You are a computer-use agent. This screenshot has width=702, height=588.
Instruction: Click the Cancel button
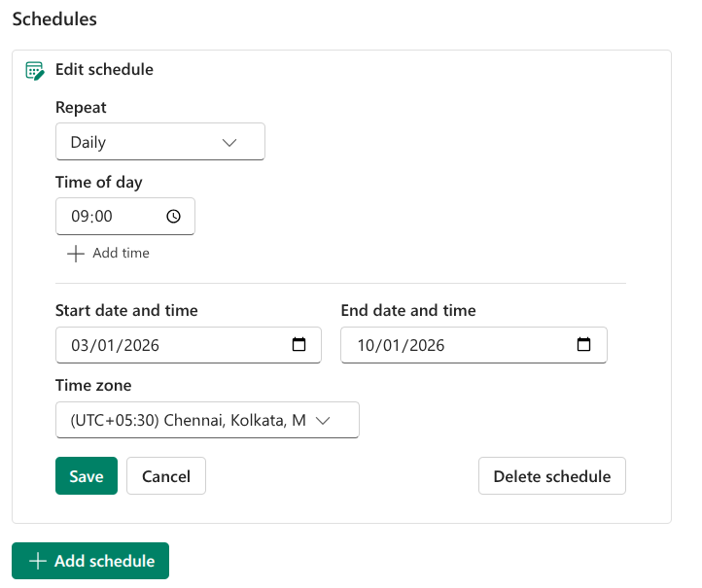(166, 476)
